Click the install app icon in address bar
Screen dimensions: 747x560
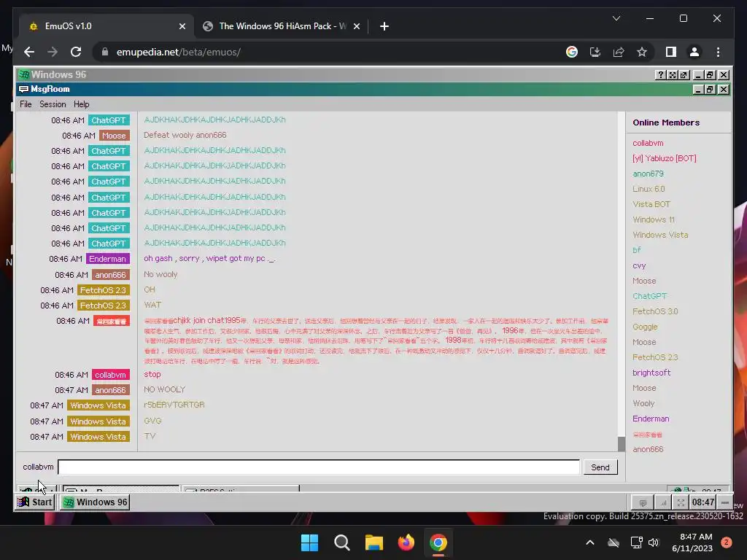coord(595,52)
